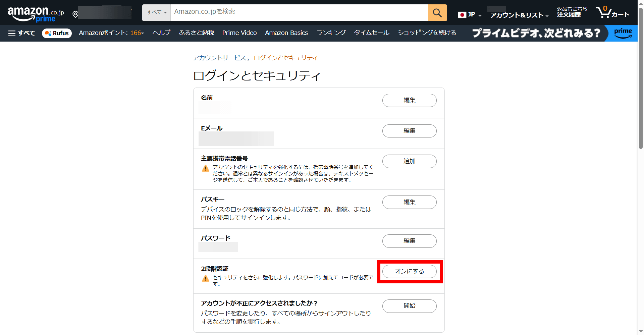Click 開始 button for compromised account
644x335 pixels.
click(x=409, y=306)
